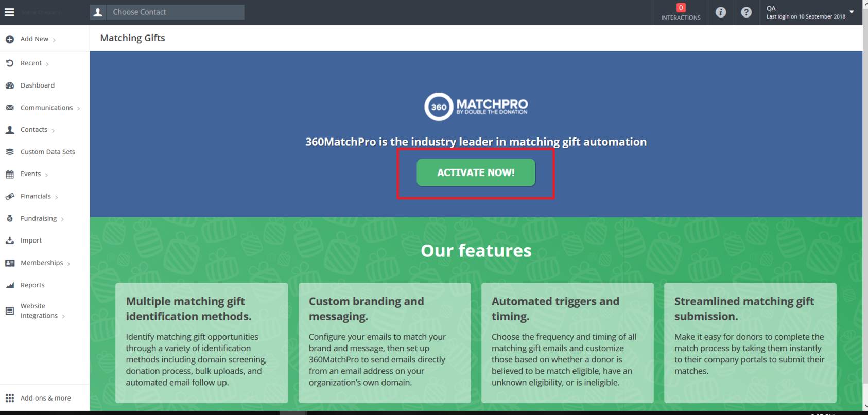
Task: Click the Fundraising sidebar label
Action: pos(39,218)
